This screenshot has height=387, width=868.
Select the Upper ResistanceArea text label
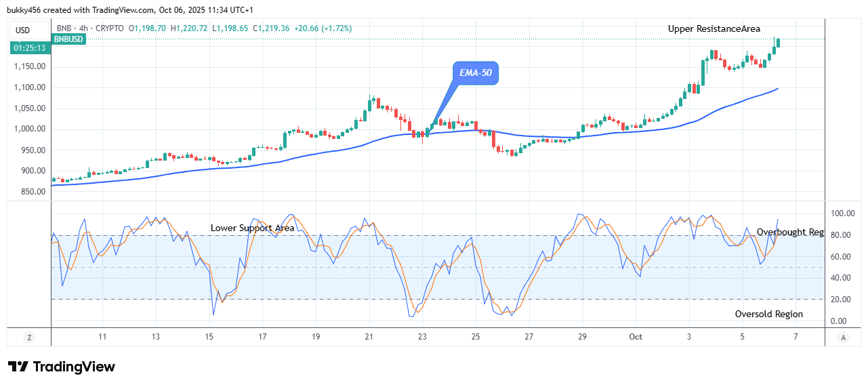(x=714, y=28)
